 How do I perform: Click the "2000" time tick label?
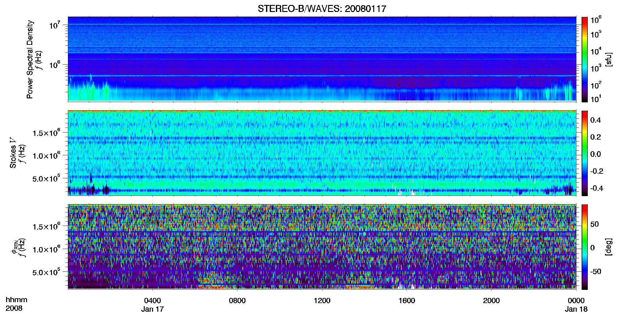[x=491, y=301]
